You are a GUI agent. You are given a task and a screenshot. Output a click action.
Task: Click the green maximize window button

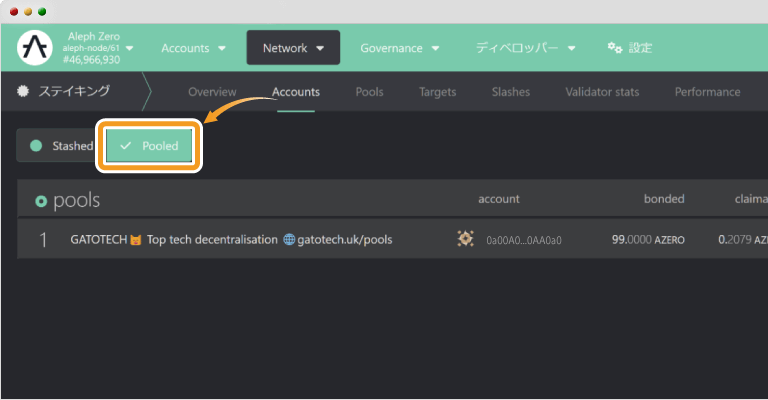[42, 11]
